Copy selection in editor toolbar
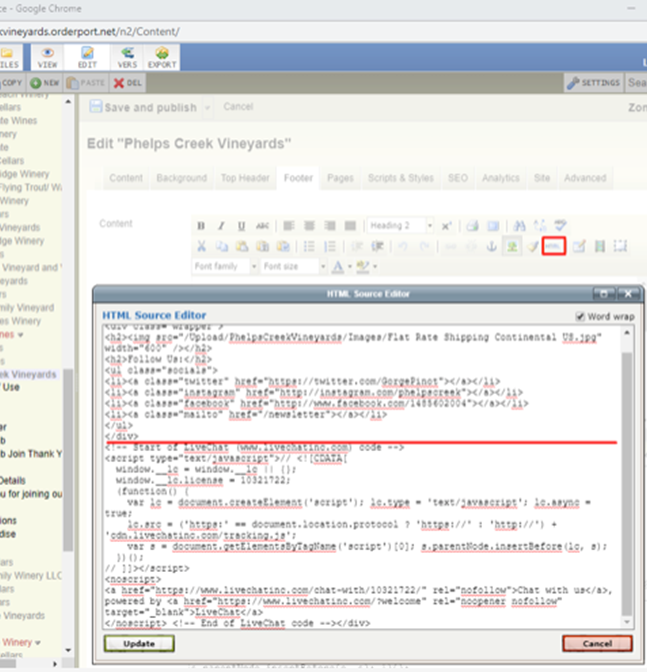 point(221,246)
